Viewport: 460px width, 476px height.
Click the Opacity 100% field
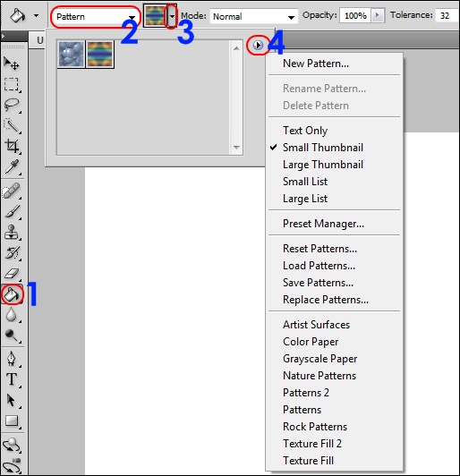click(355, 15)
